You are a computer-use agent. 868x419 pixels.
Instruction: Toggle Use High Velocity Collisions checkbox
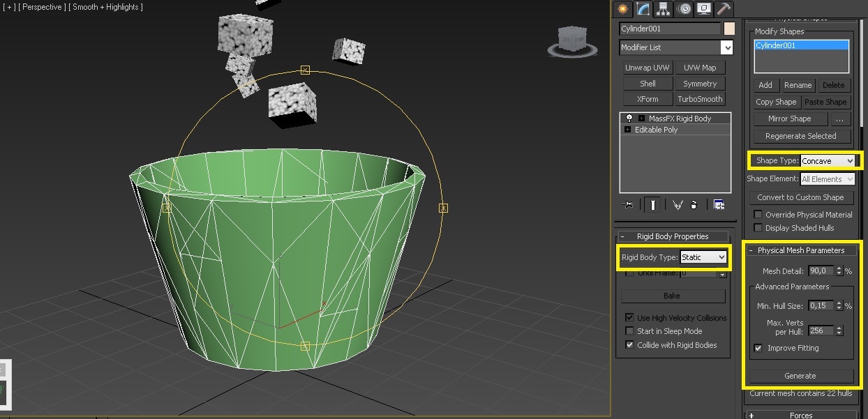tap(630, 318)
